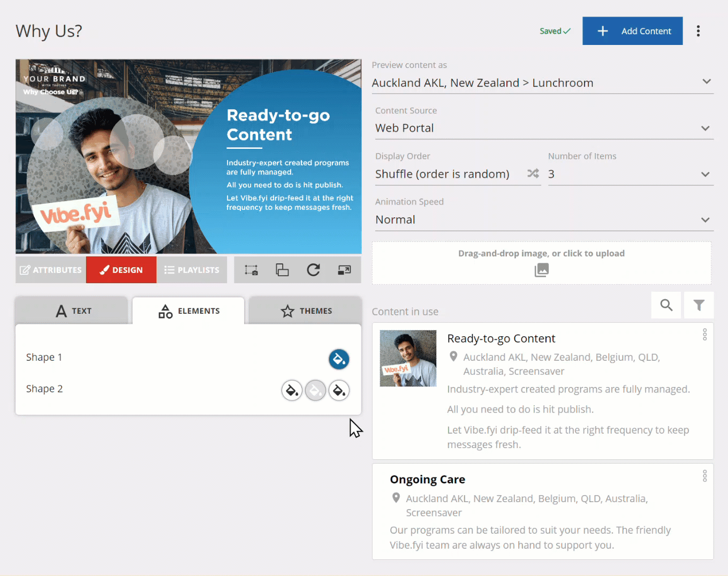Click the open-in-new-window preview icon
Image resolution: width=728 pixels, height=576 pixels.
[x=344, y=270]
